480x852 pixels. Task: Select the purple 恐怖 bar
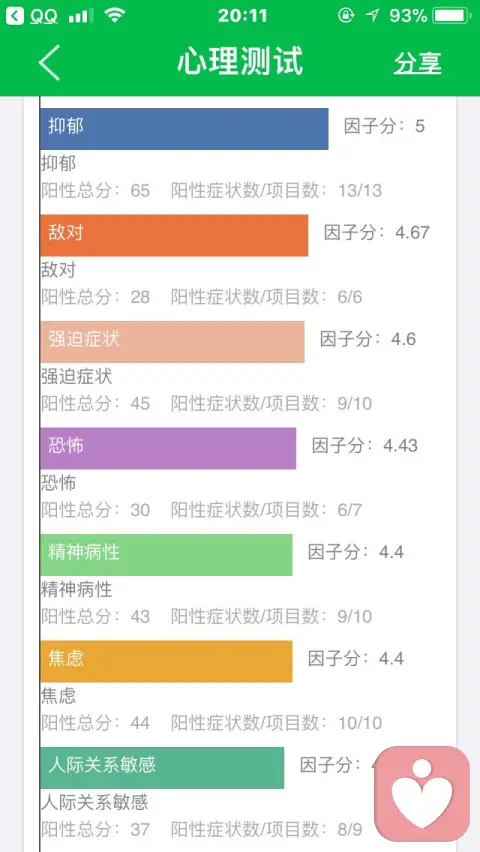click(168, 448)
